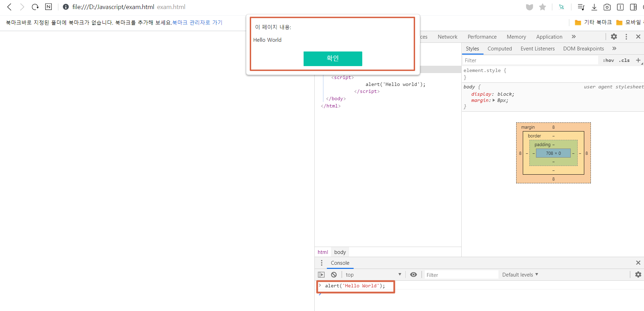Select the closing body tag in DOM tree

pyautogui.click(x=336, y=98)
